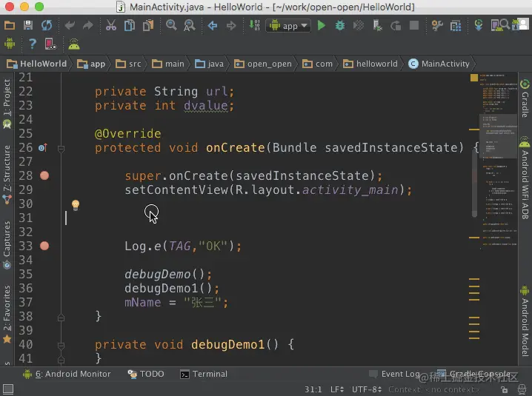Run app with green play button
This screenshot has width=532, height=396.
pyautogui.click(x=322, y=25)
